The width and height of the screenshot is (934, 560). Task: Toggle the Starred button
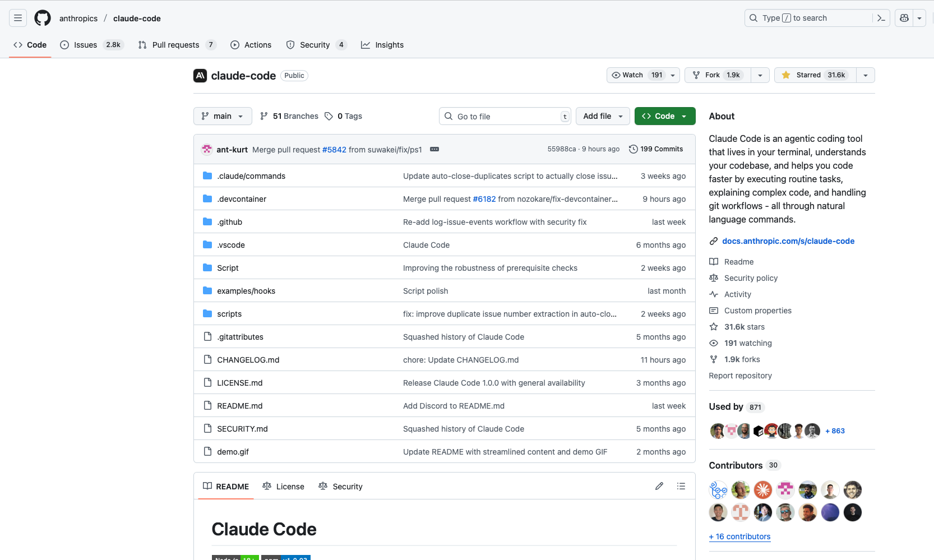click(x=815, y=75)
